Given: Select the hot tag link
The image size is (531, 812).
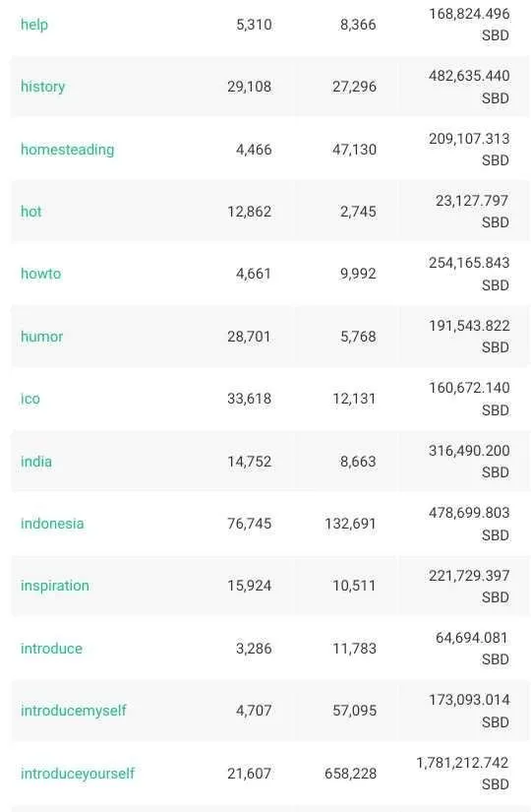Looking at the screenshot, I should tap(31, 212).
